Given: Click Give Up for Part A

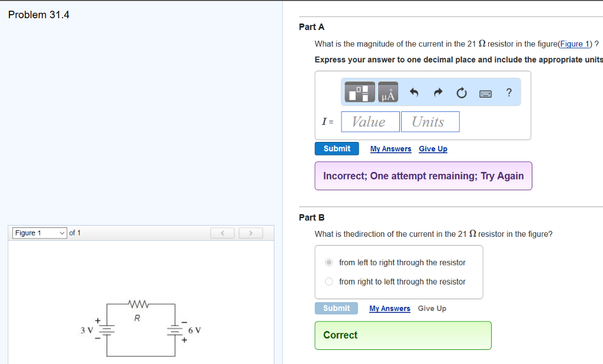Looking at the screenshot, I should pos(433,148).
